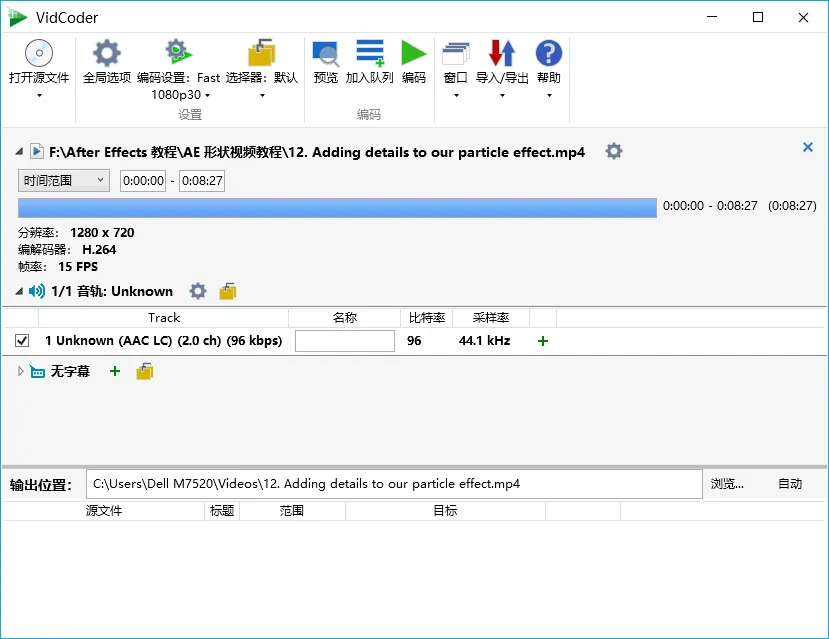
Task: Click the 预览 preview icon
Action: coord(324,65)
